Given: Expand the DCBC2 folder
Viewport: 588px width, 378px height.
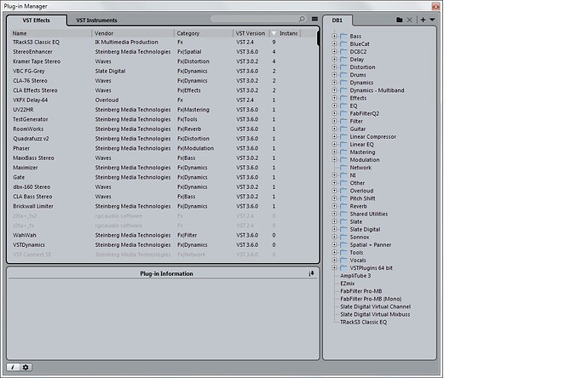Looking at the screenshot, I should click(334, 52).
